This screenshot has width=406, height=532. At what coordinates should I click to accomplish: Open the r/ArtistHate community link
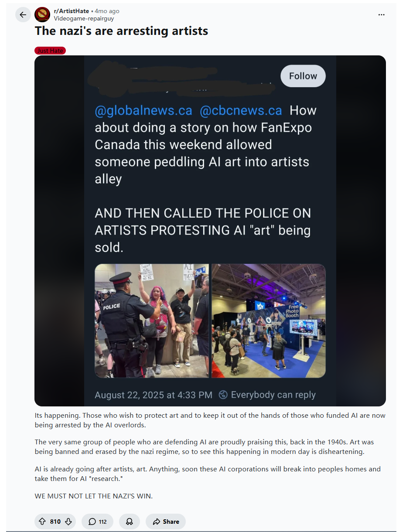click(72, 11)
